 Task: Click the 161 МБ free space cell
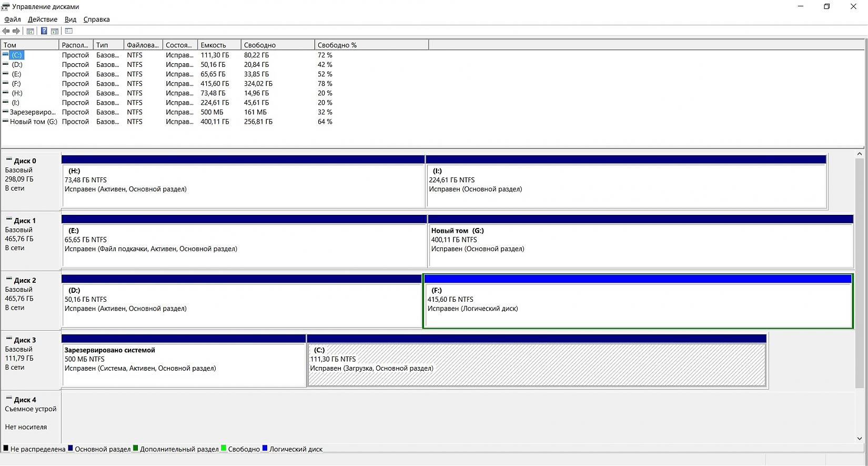click(x=255, y=112)
